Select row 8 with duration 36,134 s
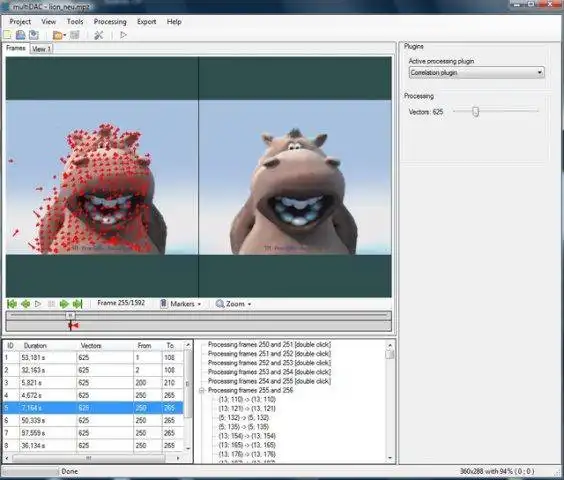Viewport: 564px width, 480px height. point(93,446)
